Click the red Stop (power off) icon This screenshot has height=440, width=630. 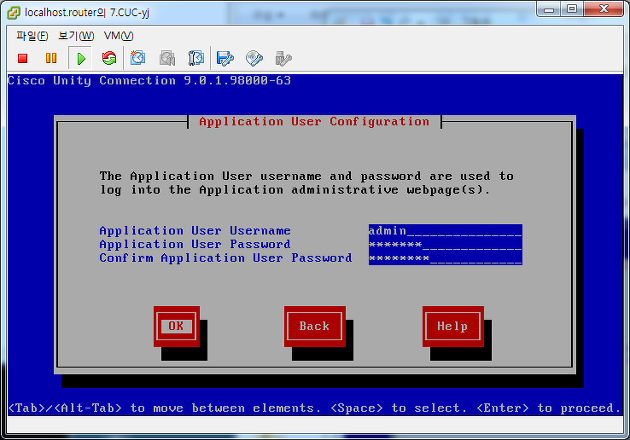coord(22,59)
